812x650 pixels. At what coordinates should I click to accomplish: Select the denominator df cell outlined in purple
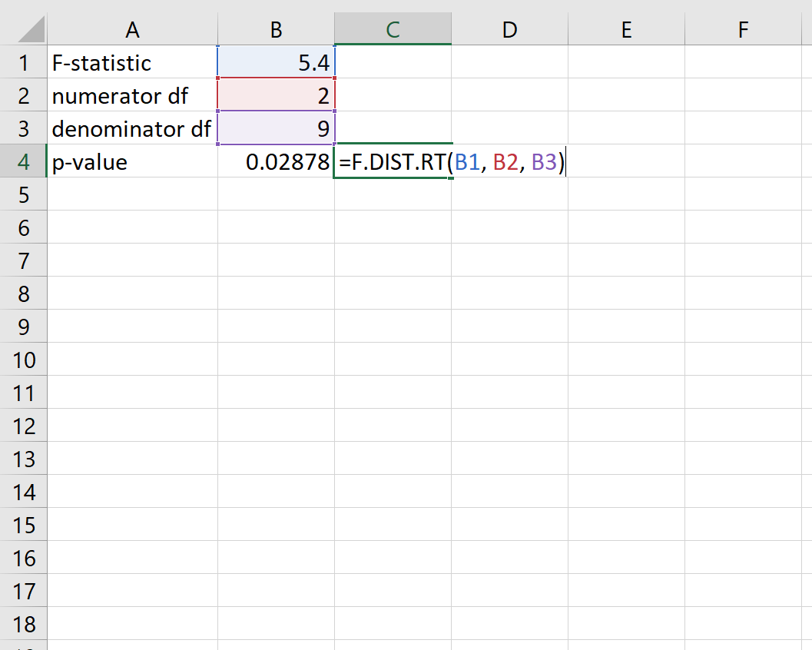tap(277, 128)
